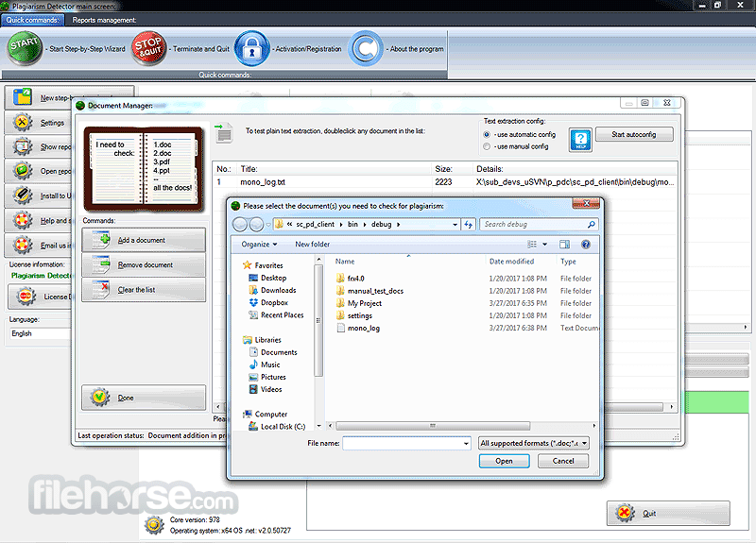Click the file list horizontal scrollbar
Screen dimensions: 756x543
click(x=433, y=426)
